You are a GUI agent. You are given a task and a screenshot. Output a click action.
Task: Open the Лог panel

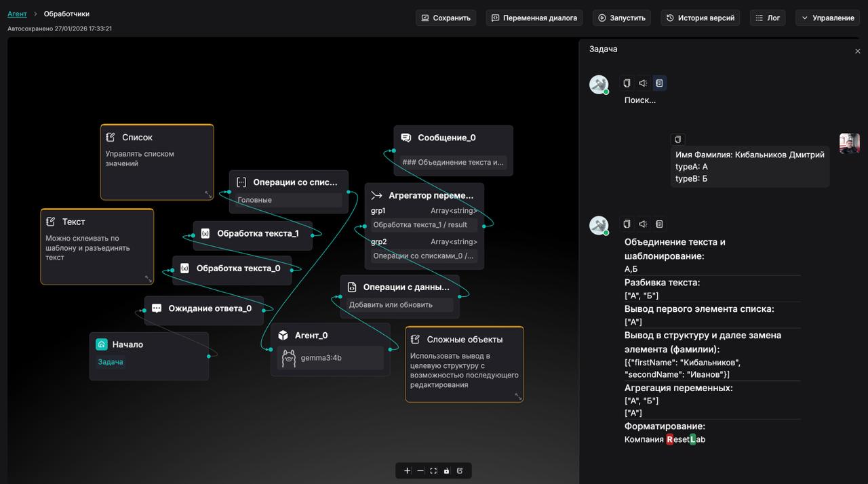[767, 18]
